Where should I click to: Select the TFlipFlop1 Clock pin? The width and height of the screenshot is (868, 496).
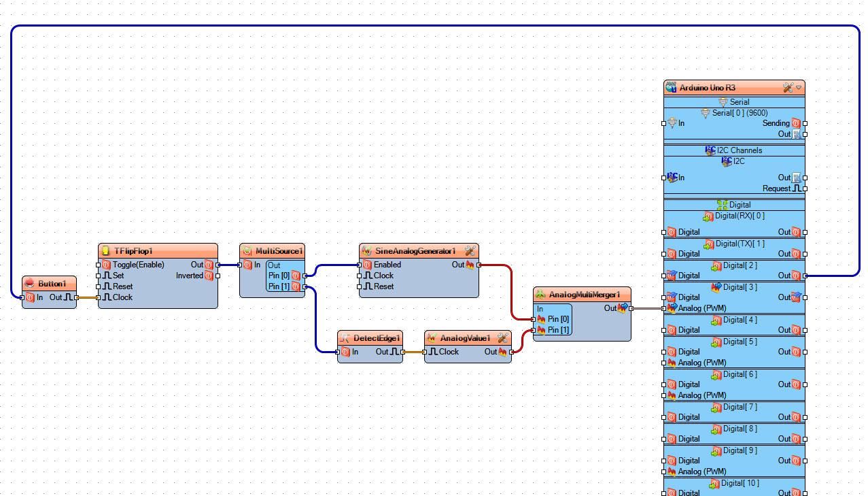point(99,297)
